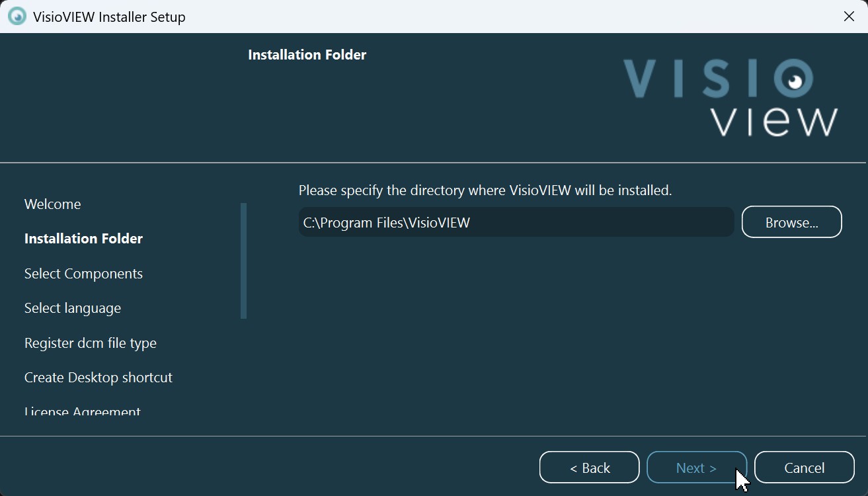Click the white VIEW wordmark in the logo
The width and height of the screenshot is (868, 496).
click(773, 122)
